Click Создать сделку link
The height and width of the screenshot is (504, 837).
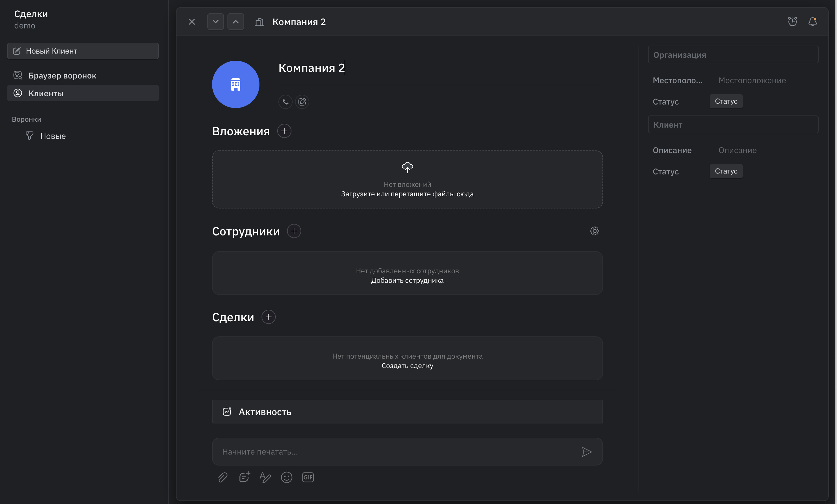point(407,366)
